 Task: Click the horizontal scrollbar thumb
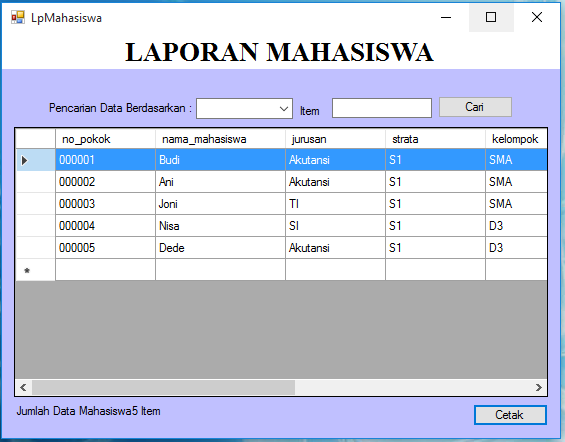163,387
